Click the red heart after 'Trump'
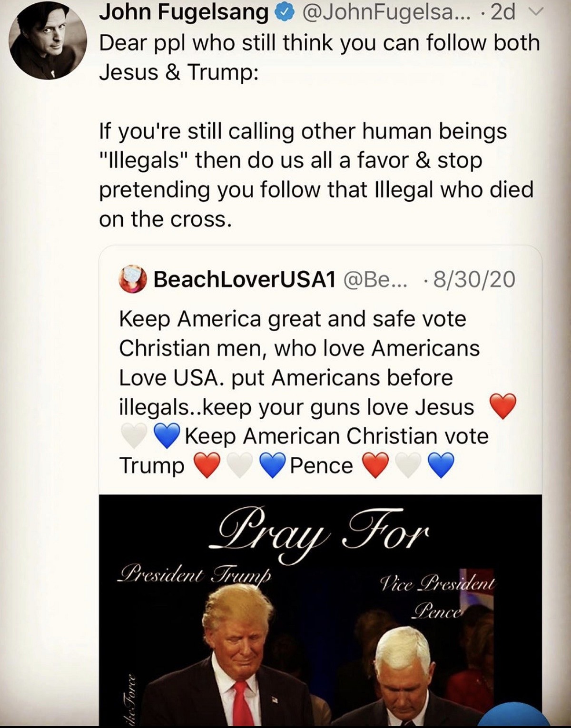 click(x=207, y=465)
